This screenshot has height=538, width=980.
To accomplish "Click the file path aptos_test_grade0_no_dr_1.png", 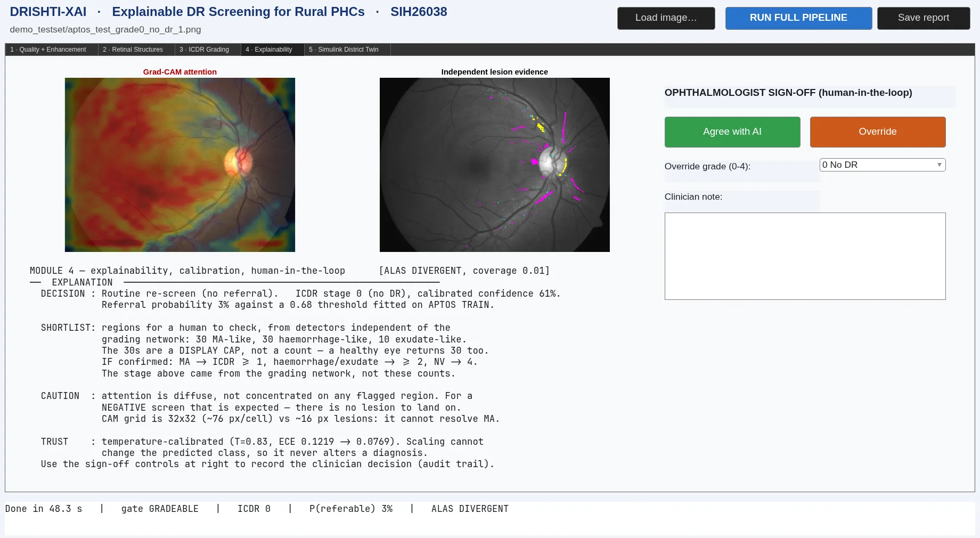I will tap(105, 30).
